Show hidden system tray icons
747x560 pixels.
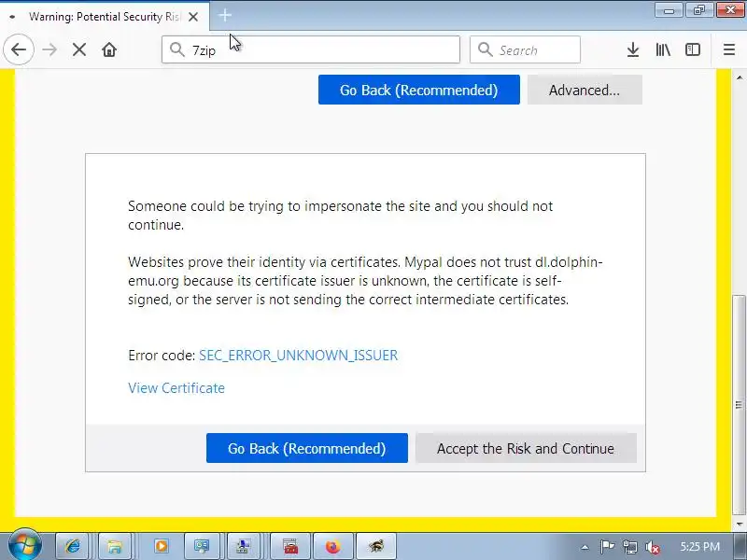(x=585, y=547)
